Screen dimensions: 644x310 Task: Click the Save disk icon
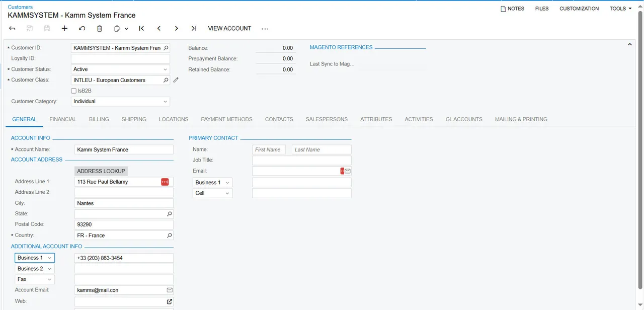pyautogui.click(x=47, y=29)
